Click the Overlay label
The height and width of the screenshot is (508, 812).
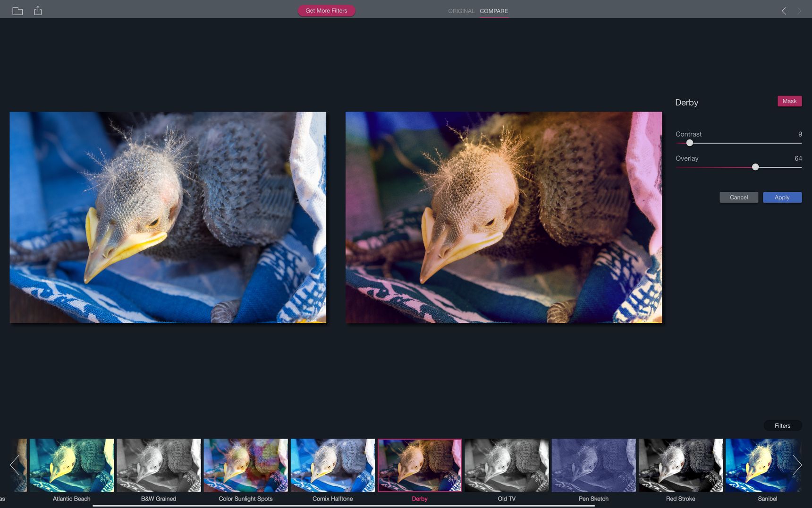coord(687,158)
